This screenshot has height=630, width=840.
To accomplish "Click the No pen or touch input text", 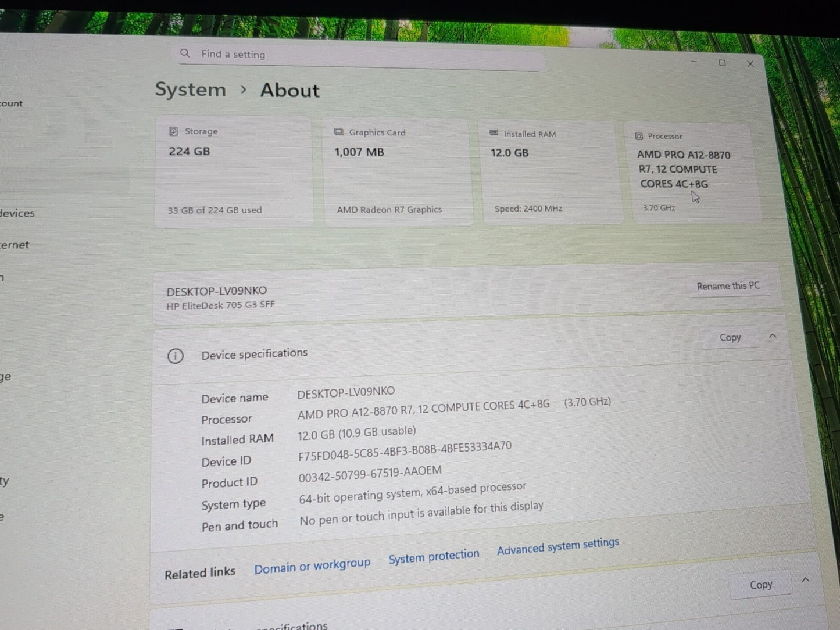I will 421,513.
